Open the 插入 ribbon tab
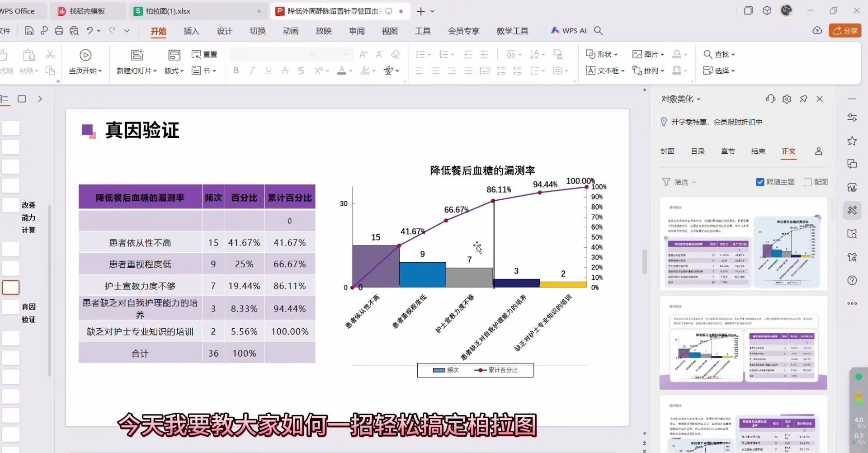This screenshot has width=868, height=453. click(x=191, y=31)
